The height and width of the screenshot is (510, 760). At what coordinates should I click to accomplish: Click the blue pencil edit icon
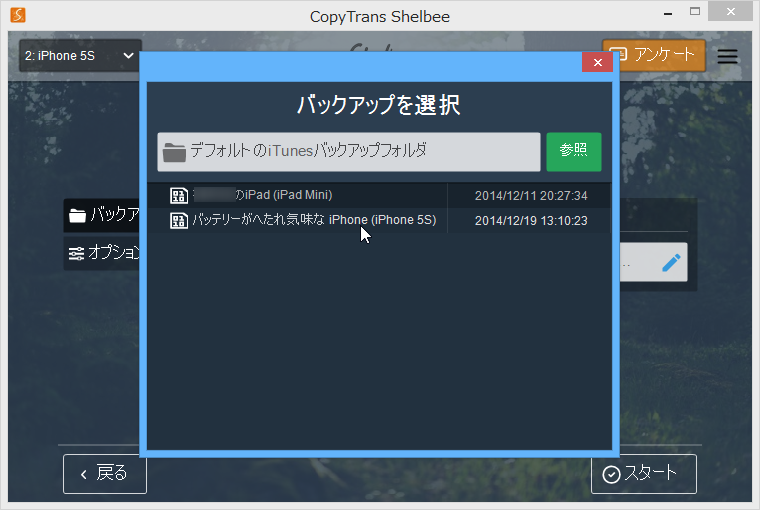pyautogui.click(x=671, y=263)
